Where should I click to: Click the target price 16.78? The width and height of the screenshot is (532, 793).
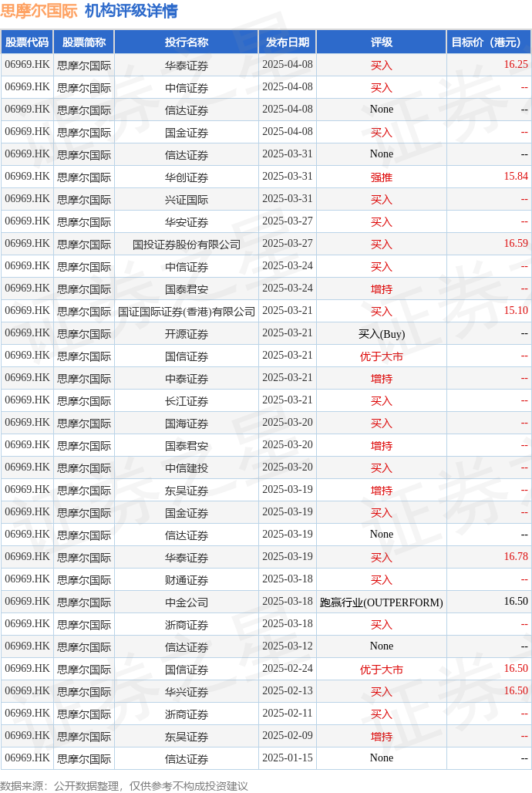tap(516, 557)
